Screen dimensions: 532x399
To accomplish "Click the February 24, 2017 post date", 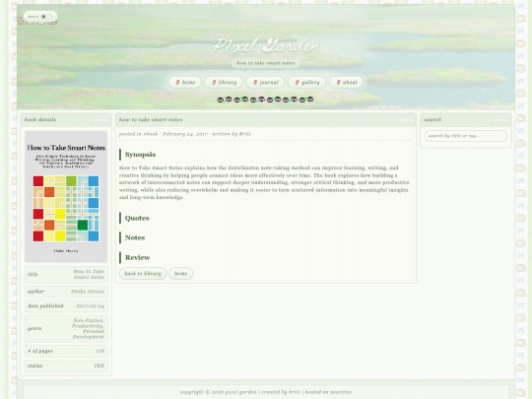I will 184,134.
